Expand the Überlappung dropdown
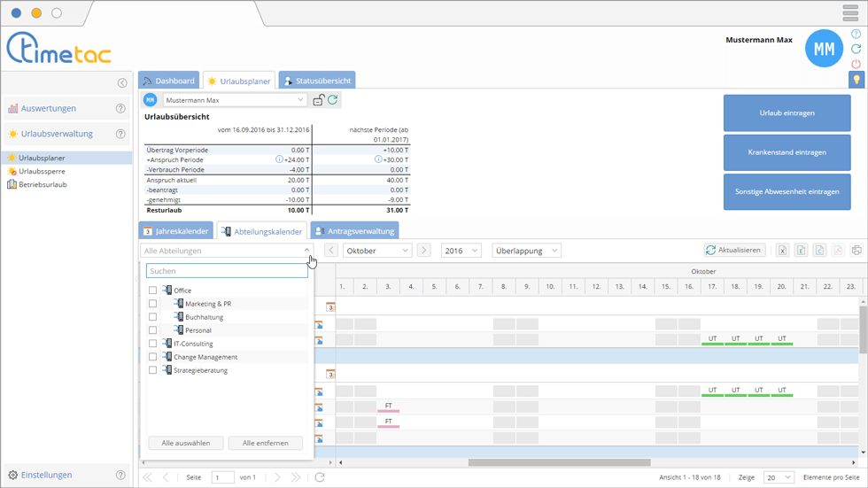The height and width of the screenshot is (488, 868). 526,251
